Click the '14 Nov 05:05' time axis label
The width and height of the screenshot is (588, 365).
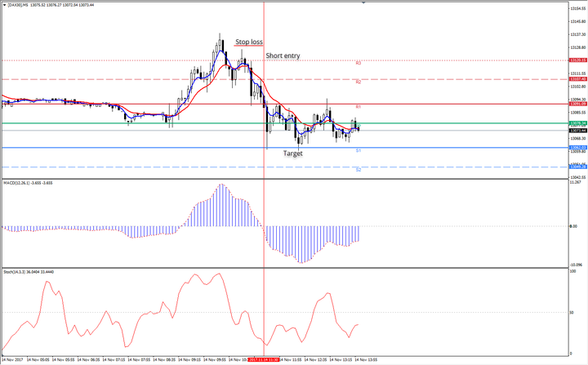coord(38,360)
